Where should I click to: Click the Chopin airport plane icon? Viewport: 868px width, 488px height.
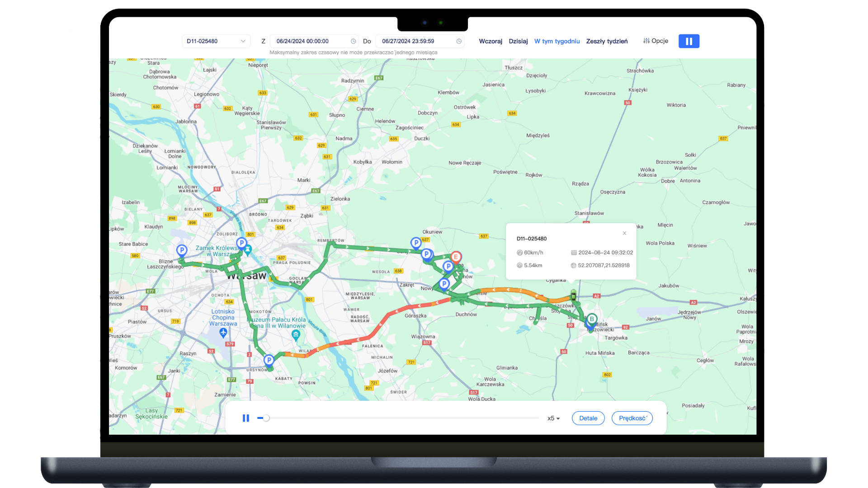click(223, 333)
